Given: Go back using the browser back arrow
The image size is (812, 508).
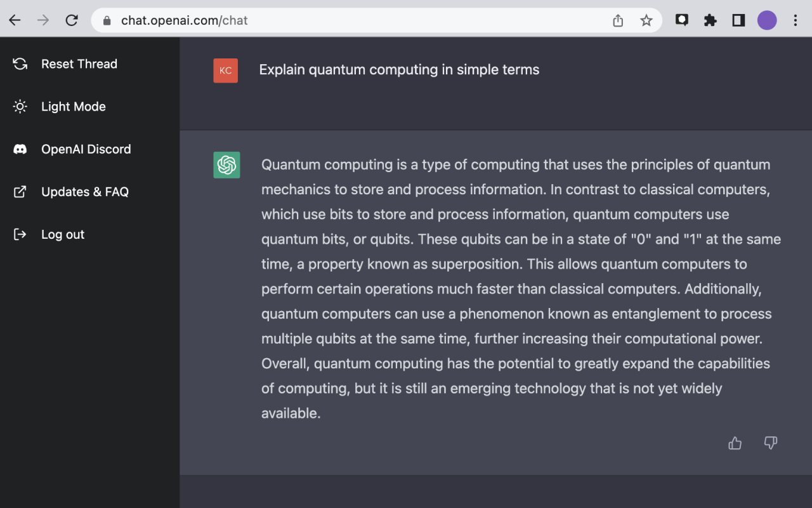Looking at the screenshot, I should click(x=15, y=20).
